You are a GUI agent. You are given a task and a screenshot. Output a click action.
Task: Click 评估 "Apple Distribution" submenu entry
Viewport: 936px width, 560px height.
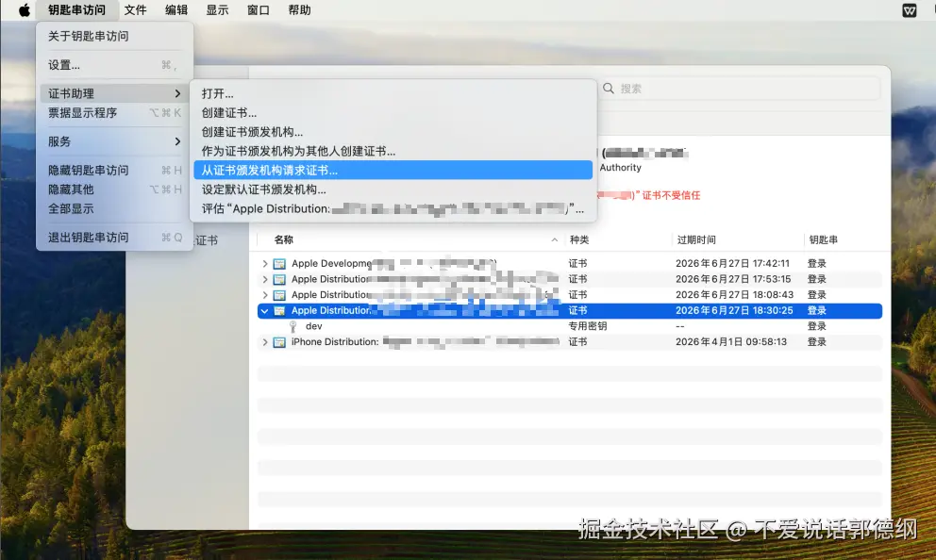393,208
